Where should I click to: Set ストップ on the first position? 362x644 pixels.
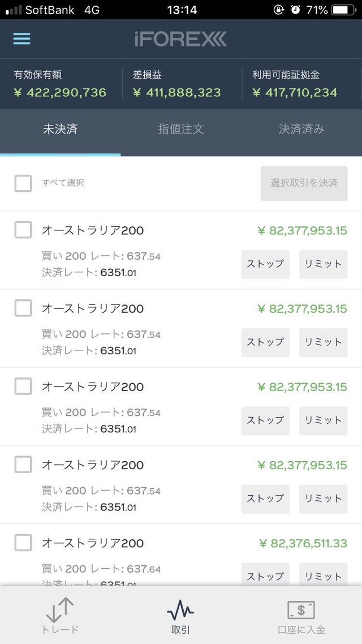point(265,264)
